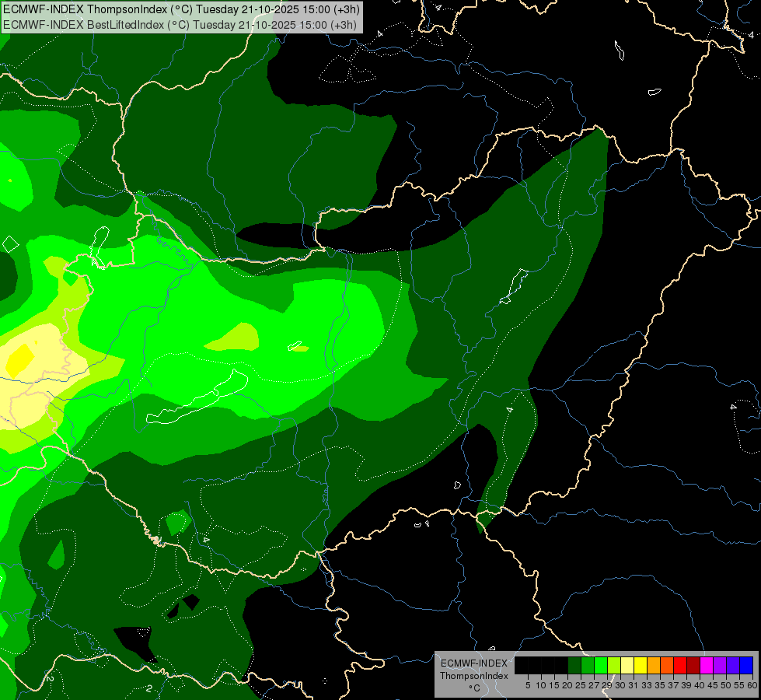Select the dark red 39–40 legend swatch
This screenshot has width=761, height=700.
pos(693,665)
